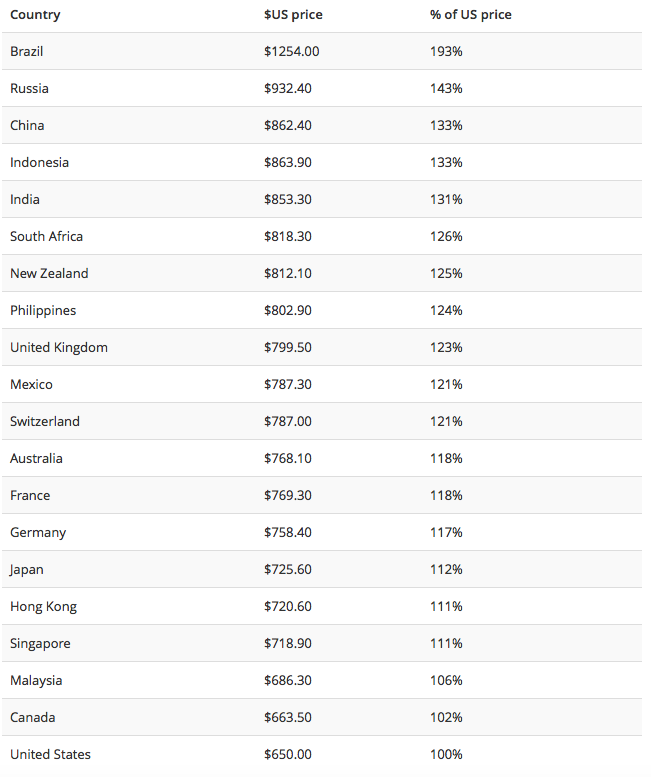651x777 pixels.
Task: Select the United States $650.00 price
Action: 288,754
